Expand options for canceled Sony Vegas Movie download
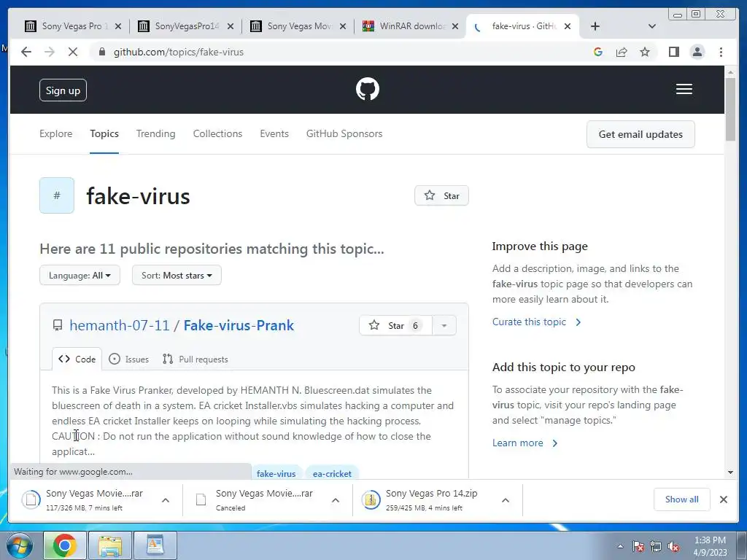747x560 pixels. tap(336, 500)
